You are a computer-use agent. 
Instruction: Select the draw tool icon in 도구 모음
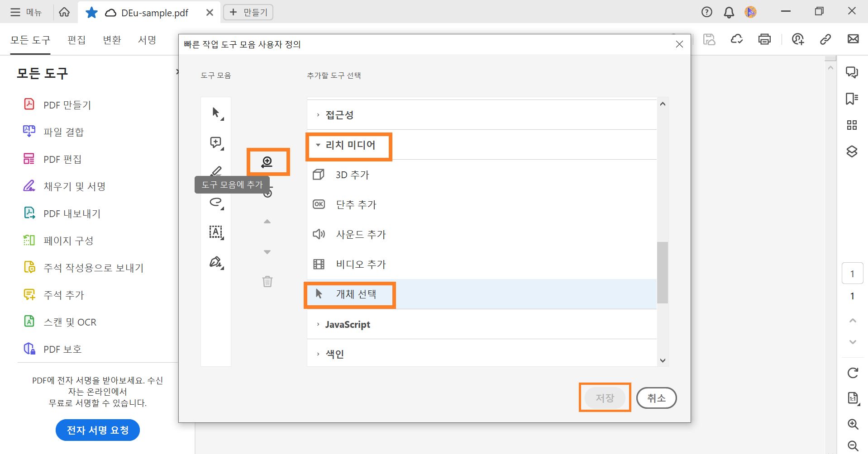point(216,203)
